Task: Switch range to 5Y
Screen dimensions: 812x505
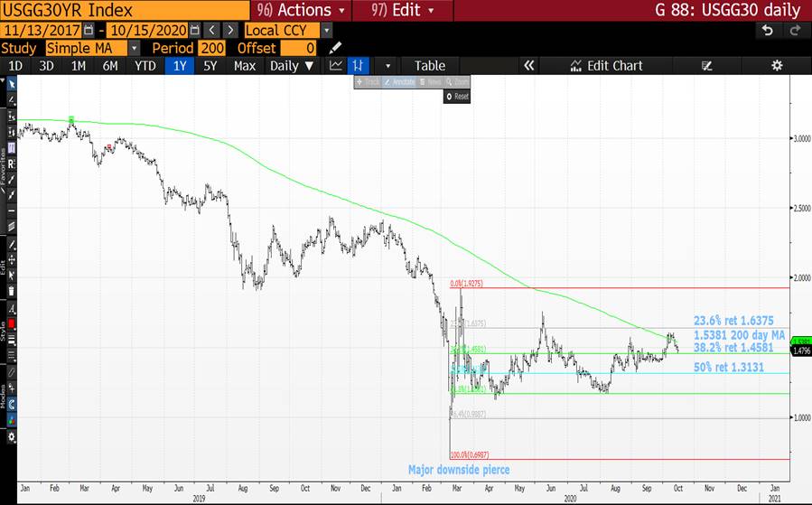Action: point(210,66)
